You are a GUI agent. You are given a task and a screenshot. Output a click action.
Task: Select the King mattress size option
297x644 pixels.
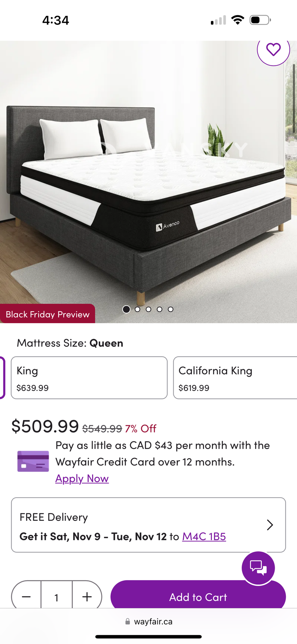89,378
